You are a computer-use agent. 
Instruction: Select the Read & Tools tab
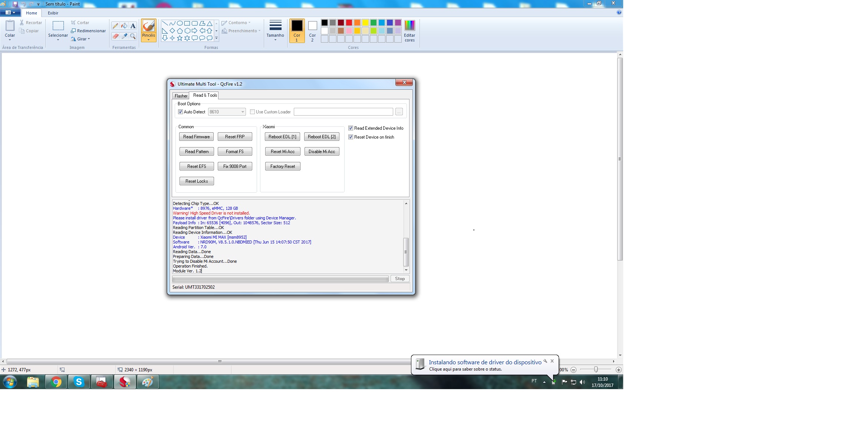coord(205,95)
